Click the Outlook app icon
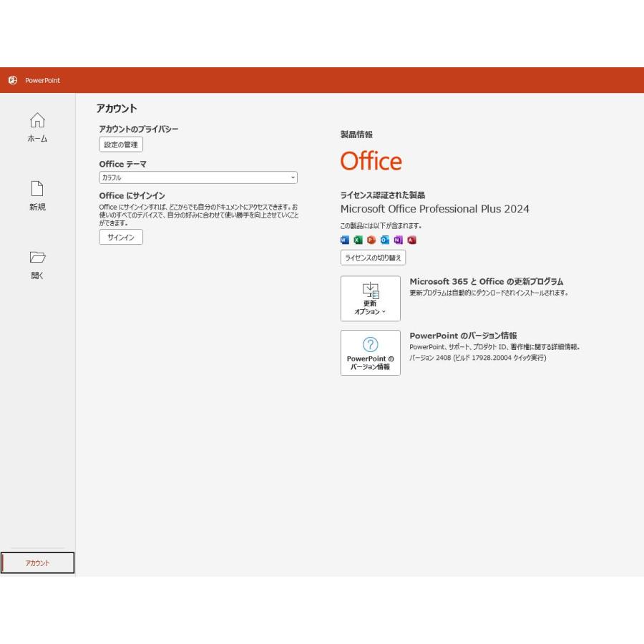The width and height of the screenshot is (644, 644). pos(385,240)
